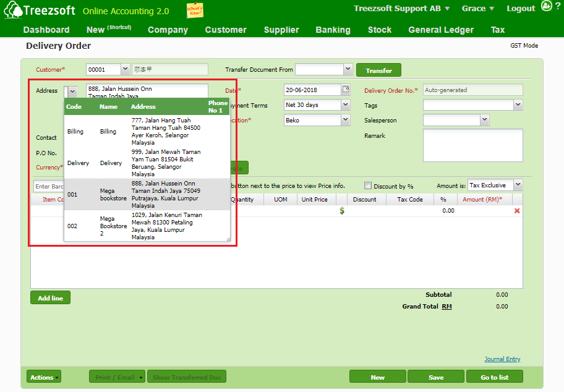Click the Remark text area

pos(472,145)
